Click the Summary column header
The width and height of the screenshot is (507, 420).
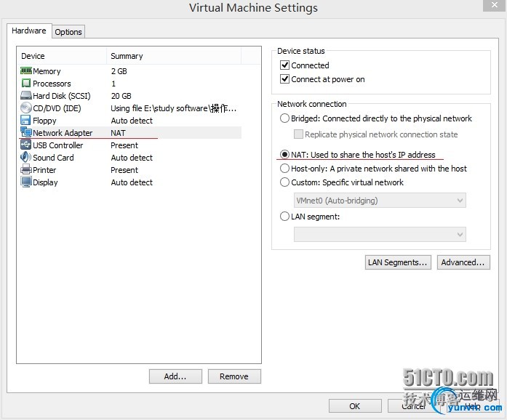(x=174, y=56)
